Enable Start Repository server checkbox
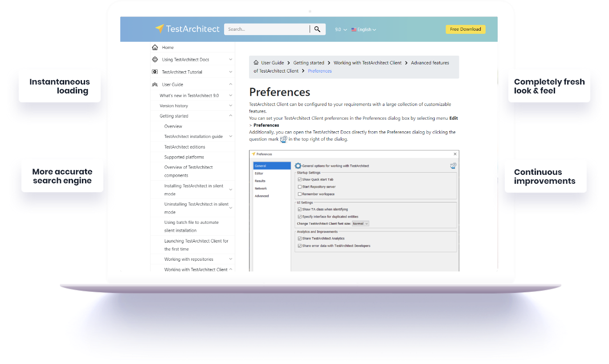Viewport: 609px width, 364px height. (300, 187)
